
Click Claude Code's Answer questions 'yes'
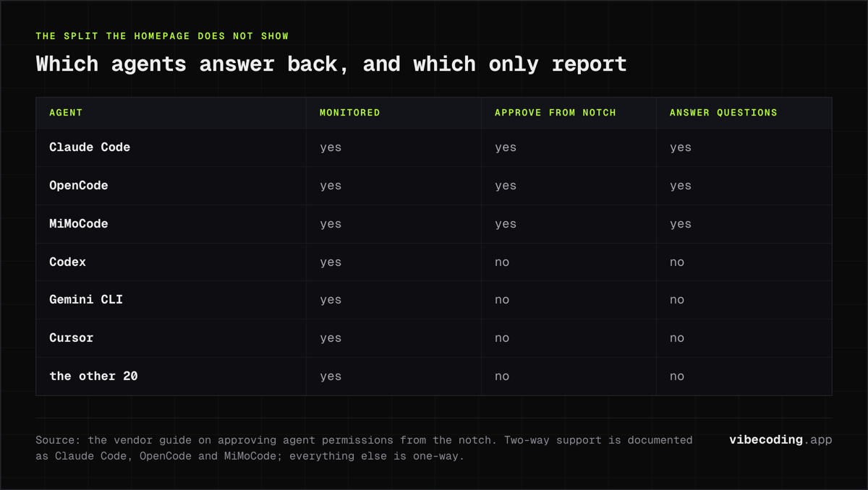pos(681,148)
